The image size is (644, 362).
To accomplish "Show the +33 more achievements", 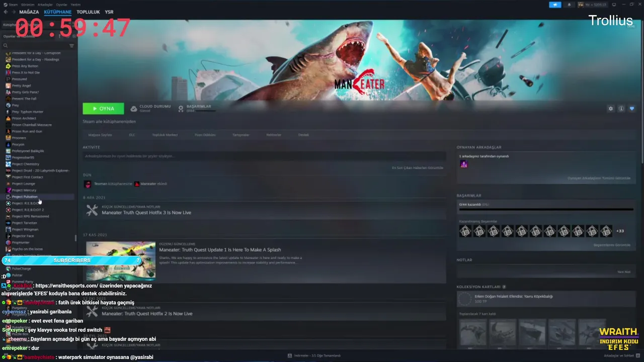I will click(x=620, y=231).
